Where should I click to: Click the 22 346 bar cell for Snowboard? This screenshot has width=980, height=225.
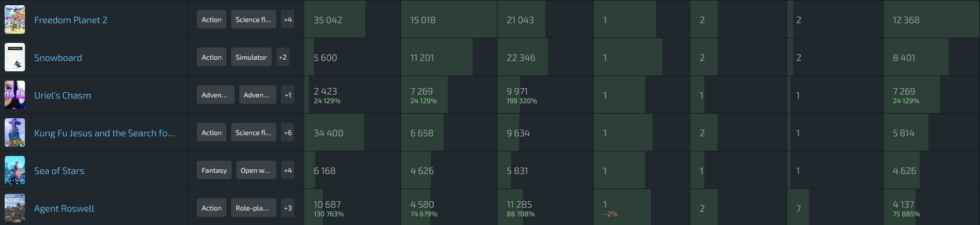(x=545, y=57)
